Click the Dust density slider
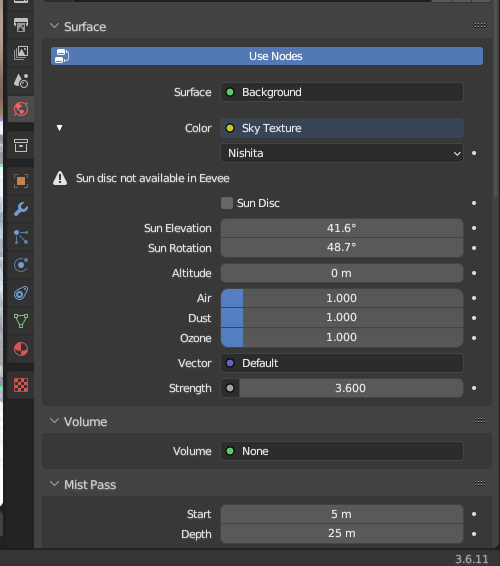Screen dimensions: 500x566 click(342, 318)
